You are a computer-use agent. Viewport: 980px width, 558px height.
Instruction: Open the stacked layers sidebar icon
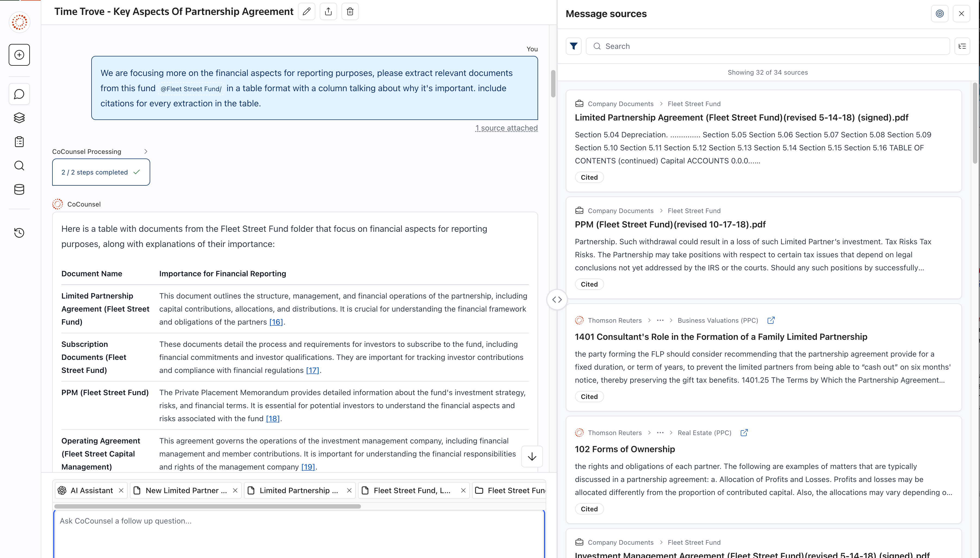pos(19,118)
